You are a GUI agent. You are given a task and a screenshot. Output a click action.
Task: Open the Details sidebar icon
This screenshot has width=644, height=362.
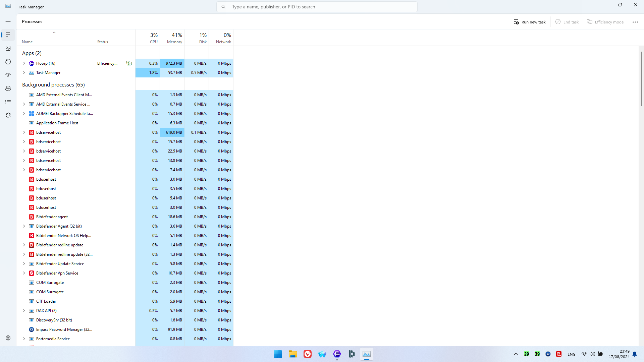8,102
